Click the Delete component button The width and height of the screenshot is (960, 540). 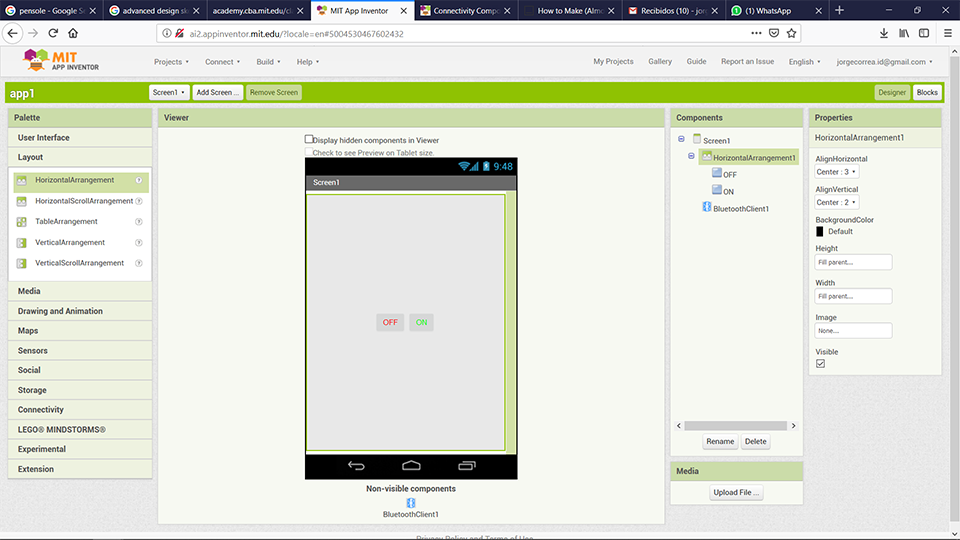tap(756, 441)
